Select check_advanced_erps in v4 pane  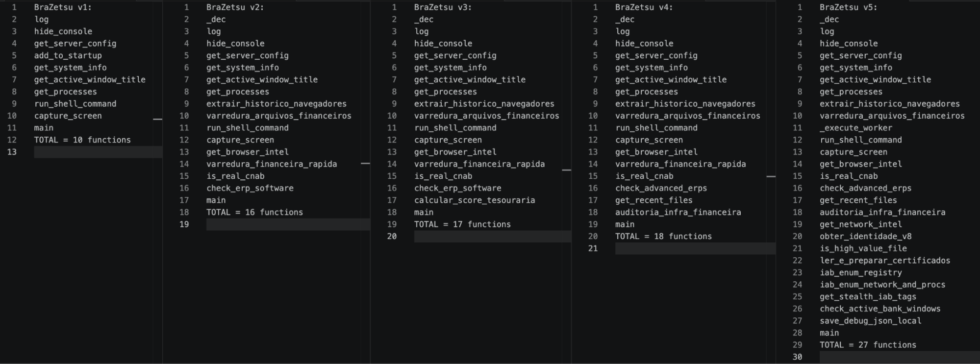(661, 188)
